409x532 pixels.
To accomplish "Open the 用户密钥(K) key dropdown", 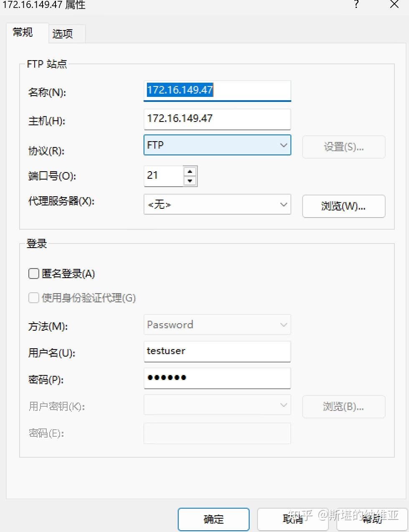I will 284,405.
